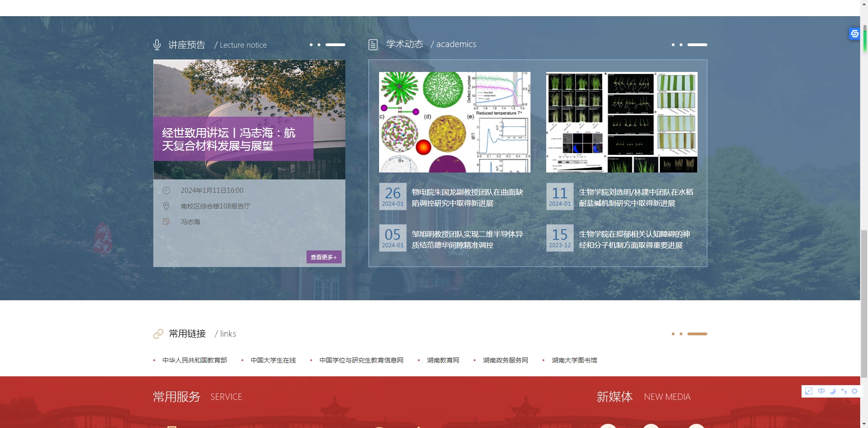868x428 pixels.
Task: Click the blue floating widget icon at the right edge
Action: tap(855, 34)
